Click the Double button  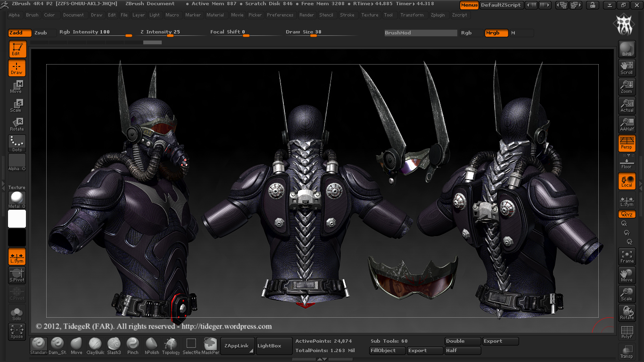pyautogui.click(x=463, y=341)
